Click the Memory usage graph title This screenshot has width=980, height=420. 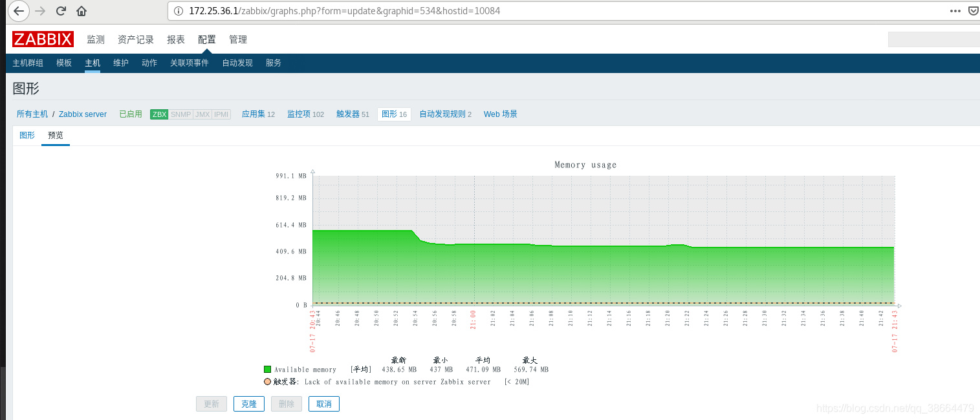tap(585, 165)
